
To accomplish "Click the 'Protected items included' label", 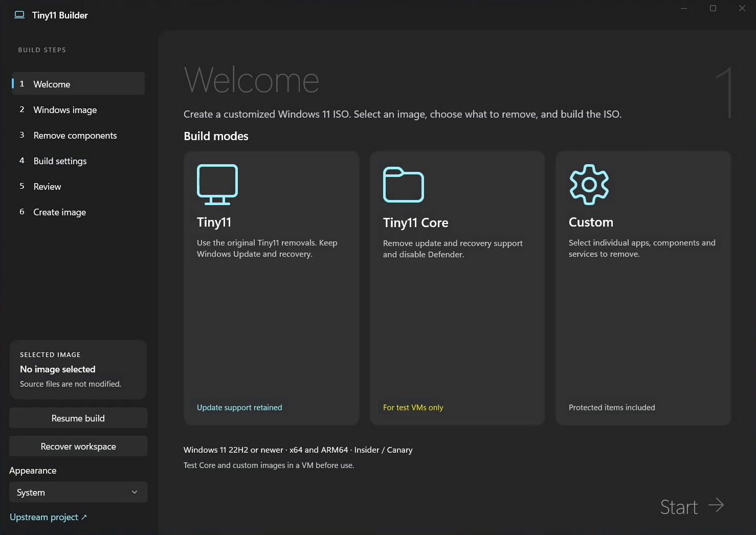I will (612, 407).
